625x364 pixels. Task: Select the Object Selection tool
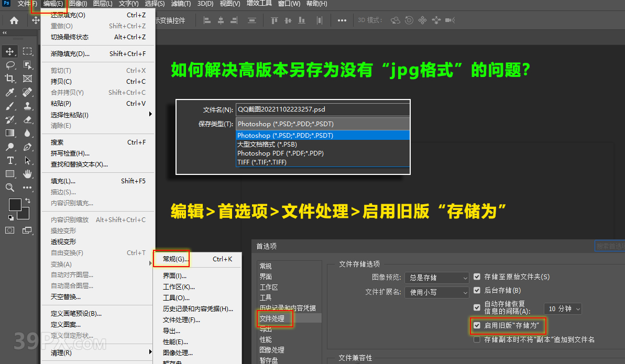27,65
